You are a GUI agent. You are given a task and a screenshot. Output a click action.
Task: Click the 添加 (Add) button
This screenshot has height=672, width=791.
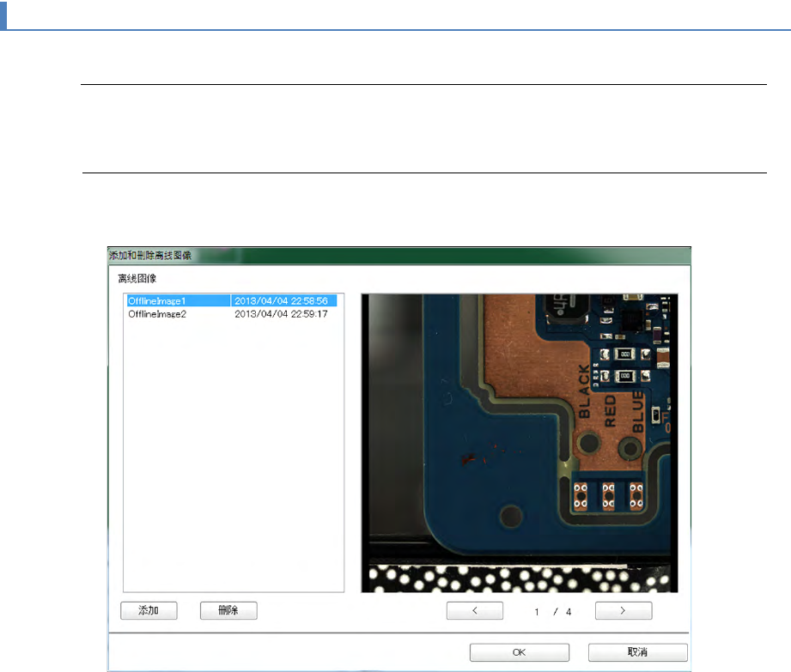pyautogui.click(x=149, y=610)
